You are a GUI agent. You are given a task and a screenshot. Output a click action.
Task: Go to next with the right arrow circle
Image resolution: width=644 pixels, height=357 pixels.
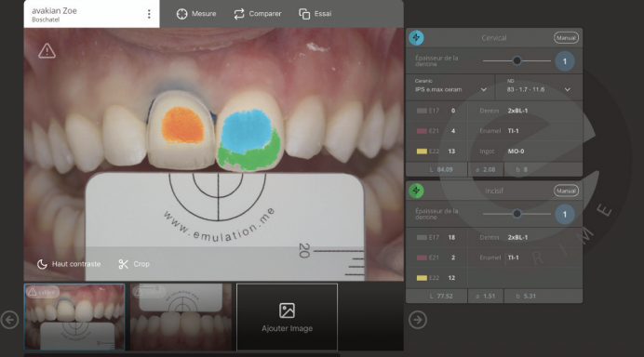tap(418, 320)
